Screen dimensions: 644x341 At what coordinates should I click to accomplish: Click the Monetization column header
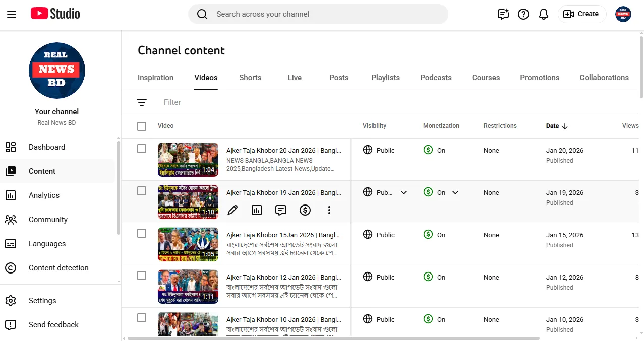441,126
